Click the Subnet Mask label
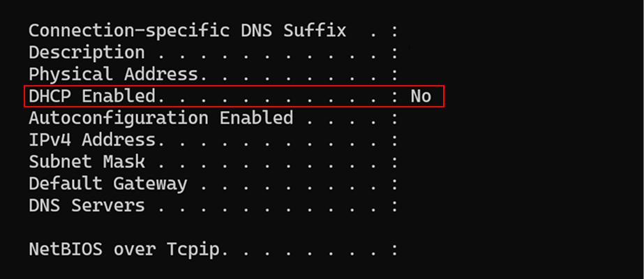Viewport: 644px width, 279px height. [87, 162]
